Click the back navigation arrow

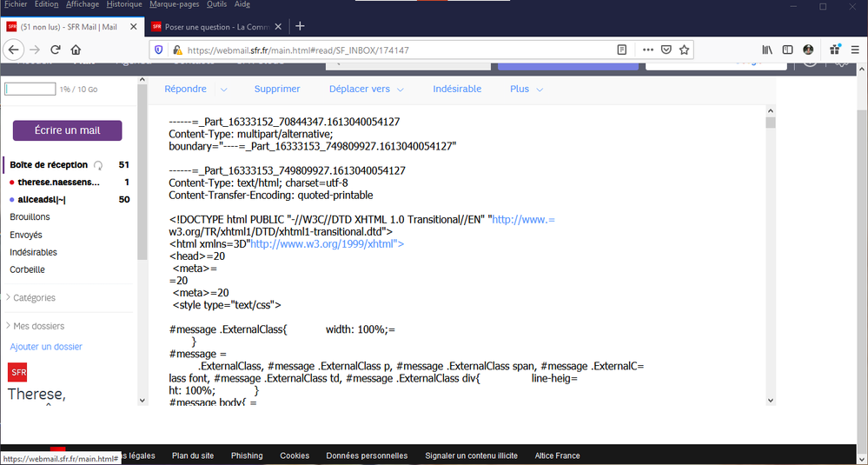[13, 50]
